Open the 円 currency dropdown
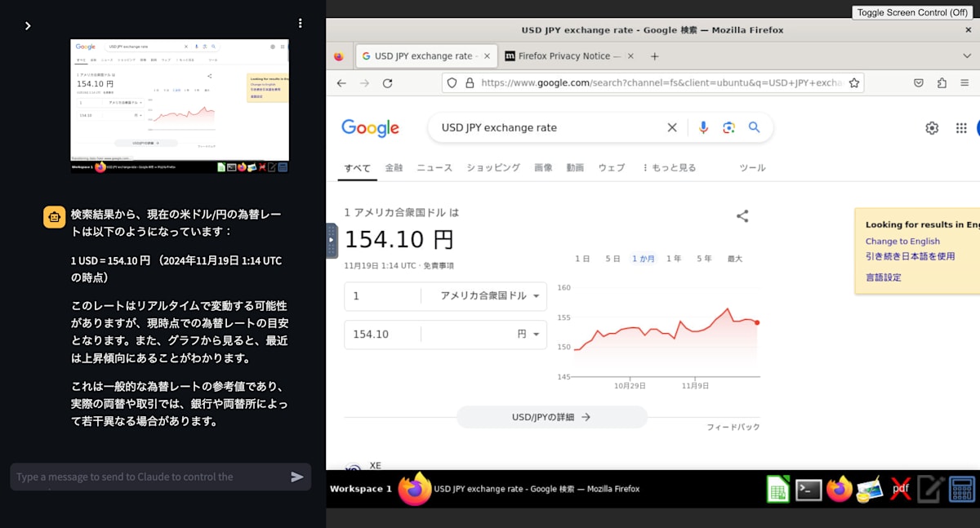The height and width of the screenshot is (528, 980). pos(529,335)
